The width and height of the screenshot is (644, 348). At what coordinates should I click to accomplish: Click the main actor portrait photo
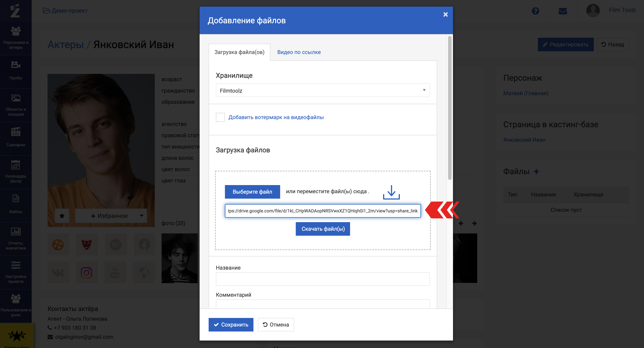[101, 150]
